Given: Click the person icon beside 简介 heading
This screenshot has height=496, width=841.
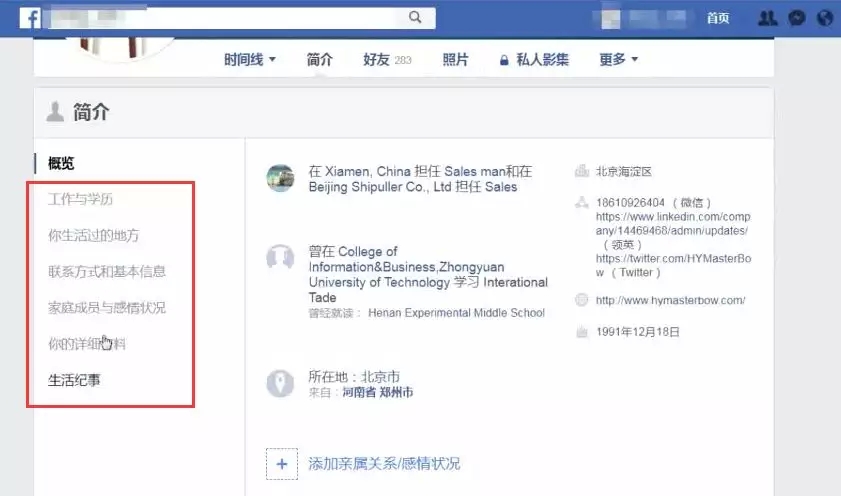Looking at the screenshot, I should pos(55,112).
